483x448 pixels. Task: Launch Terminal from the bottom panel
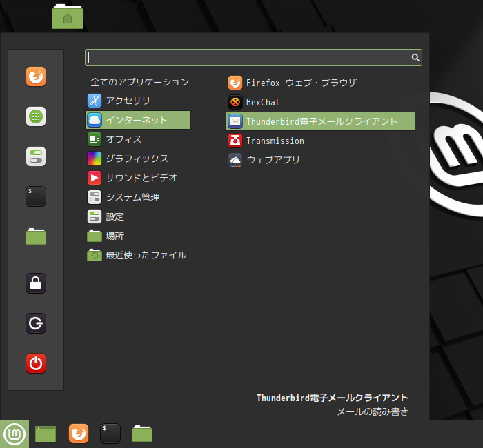click(110, 434)
